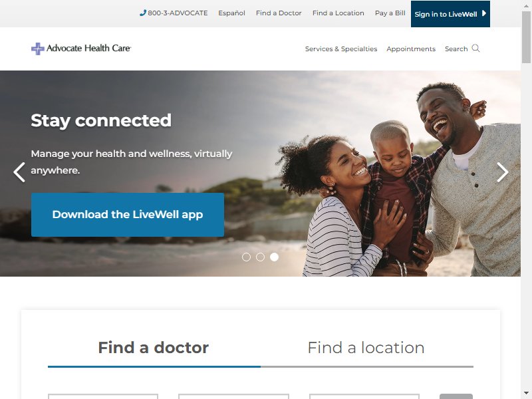Open Find a Doctor in top bar
This screenshot has width=532, height=399.
(x=279, y=13)
